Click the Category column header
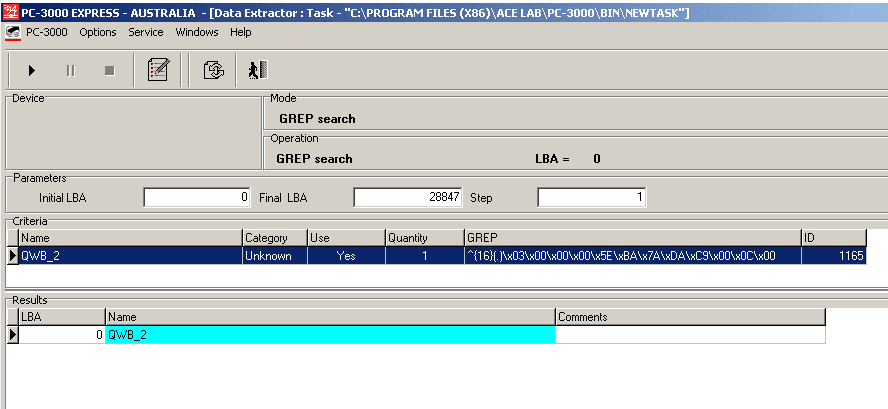Screen dimensions: 888x409 (275, 238)
